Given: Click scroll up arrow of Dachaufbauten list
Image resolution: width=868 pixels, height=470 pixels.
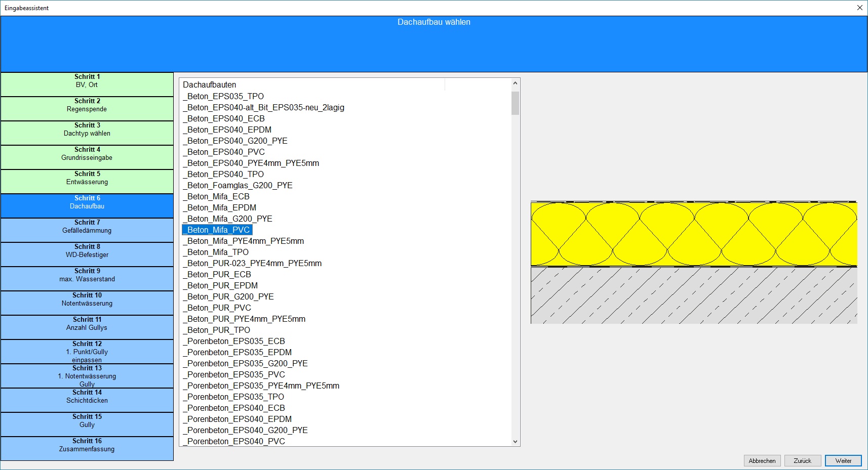Looking at the screenshot, I should click(515, 83).
